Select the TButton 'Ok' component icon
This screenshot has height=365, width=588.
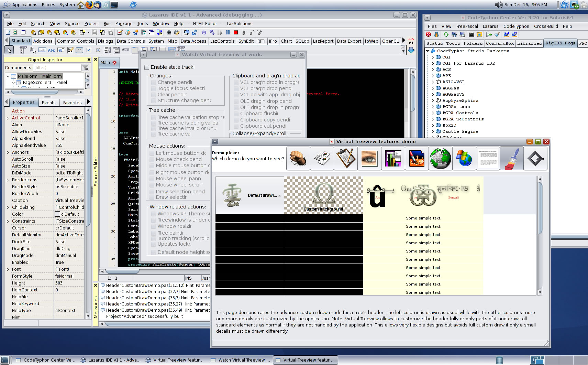[x=42, y=50]
